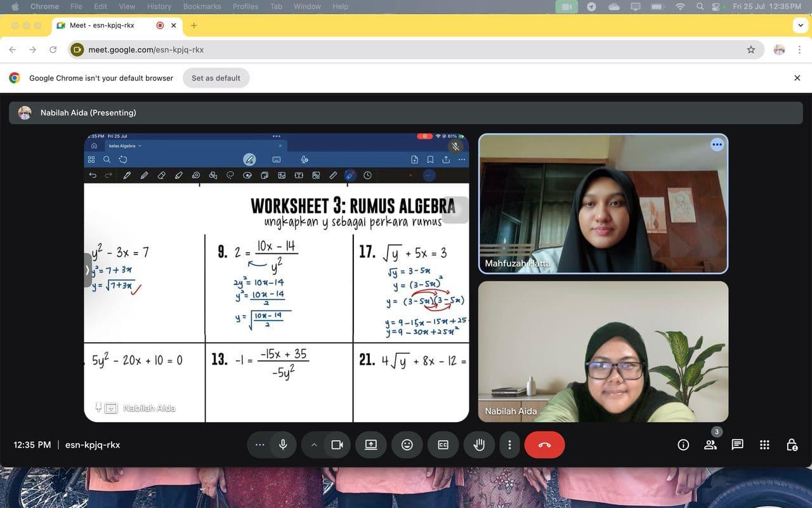This screenshot has height=508, width=812.
Task: Open the History menu in menu bar
Action: pyautogui.click(x=159, y=6)
